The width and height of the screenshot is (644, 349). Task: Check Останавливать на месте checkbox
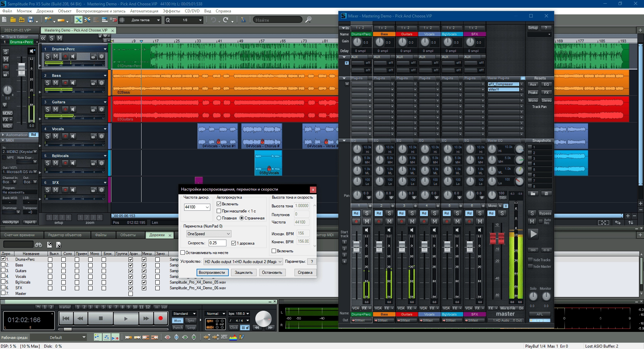(183, 253)
